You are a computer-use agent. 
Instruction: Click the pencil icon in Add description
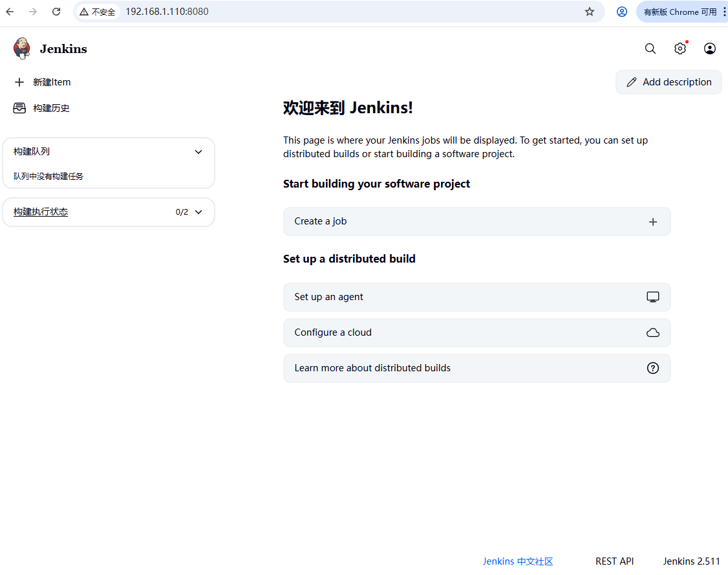[x=632, y=82]
